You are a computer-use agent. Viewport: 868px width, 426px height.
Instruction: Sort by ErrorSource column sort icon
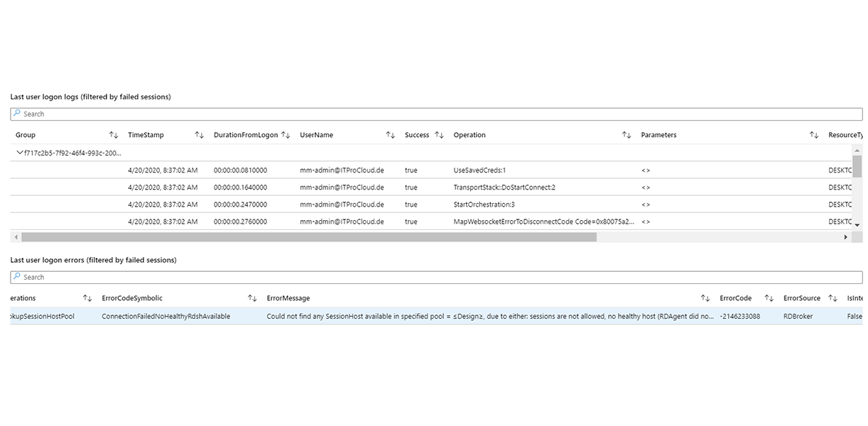(832, 298)
